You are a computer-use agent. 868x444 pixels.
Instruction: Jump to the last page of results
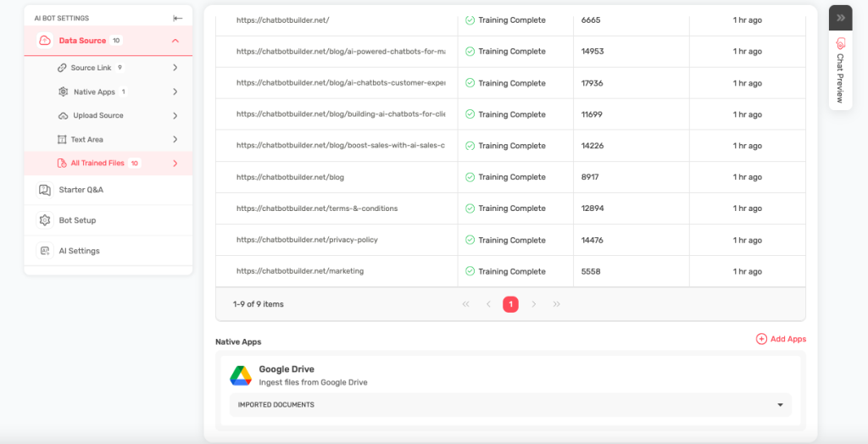(x=556, y=304)
